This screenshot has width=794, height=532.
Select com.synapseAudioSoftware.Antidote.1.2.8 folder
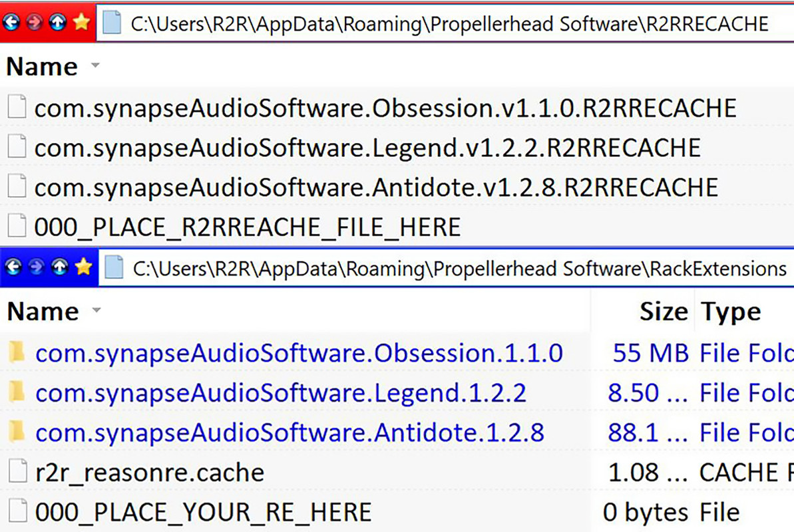[x=290, y=432]
